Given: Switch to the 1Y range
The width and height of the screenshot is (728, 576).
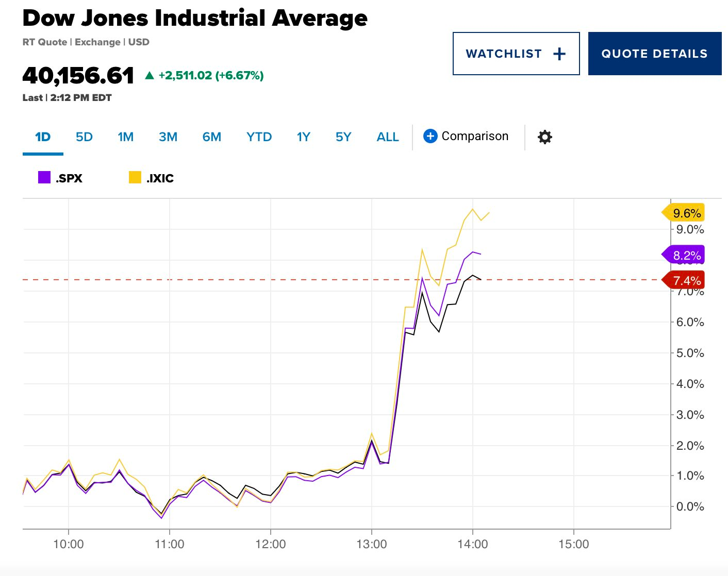Looking at the screenshot, I should 303,137.
